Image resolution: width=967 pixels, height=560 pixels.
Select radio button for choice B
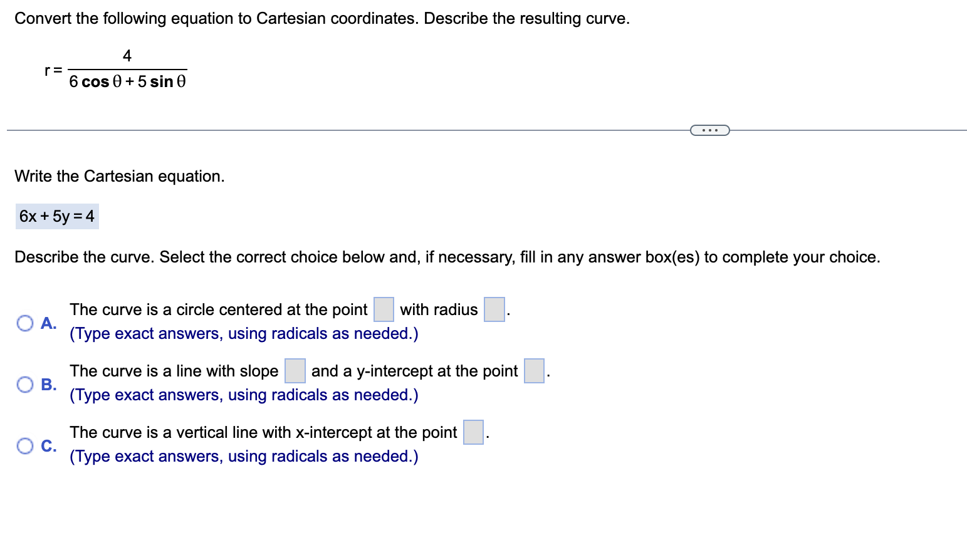click(24, 384)
